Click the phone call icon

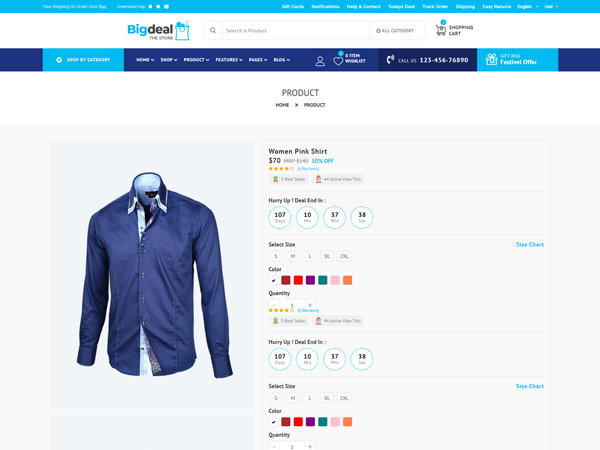click(390, 60)
